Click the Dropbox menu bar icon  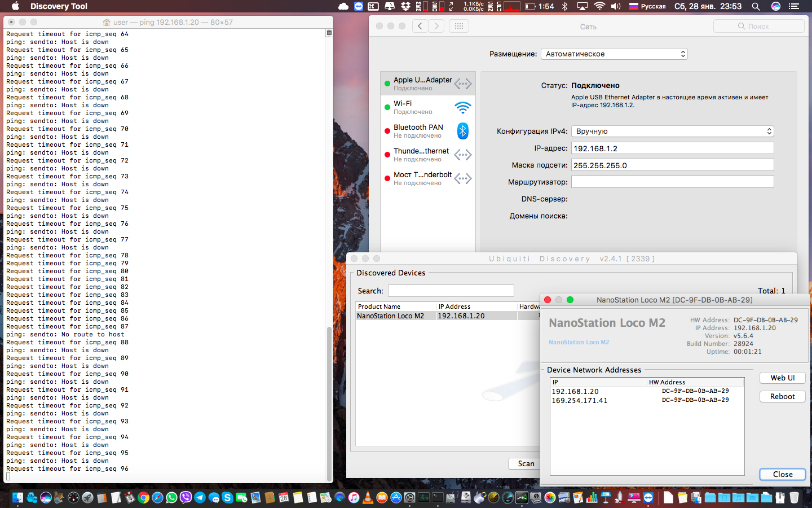[x=405, y=6]
